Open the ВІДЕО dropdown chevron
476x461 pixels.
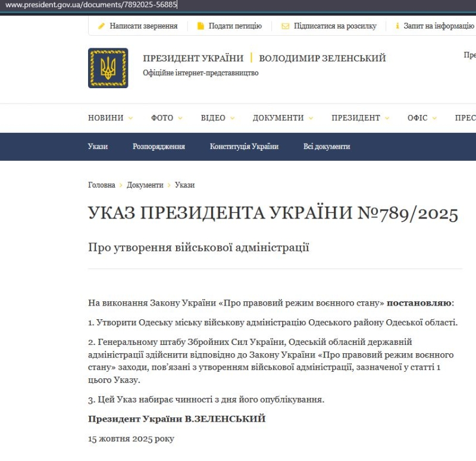point(232,118)
